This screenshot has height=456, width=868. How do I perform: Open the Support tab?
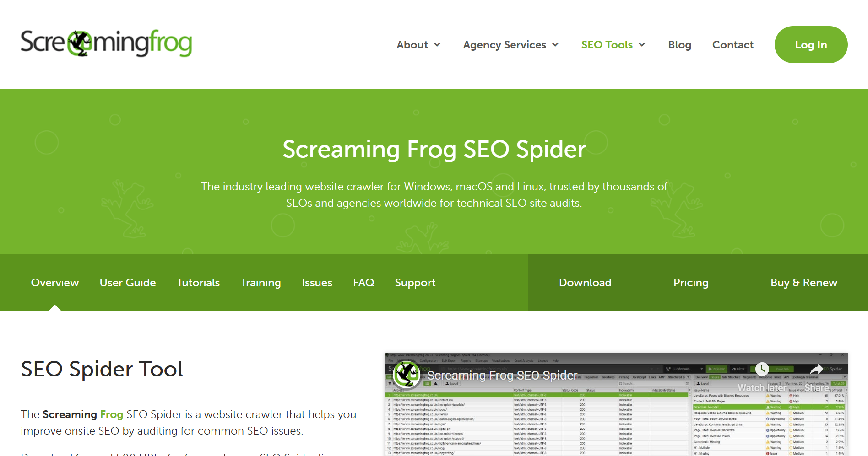coord(415,283)
